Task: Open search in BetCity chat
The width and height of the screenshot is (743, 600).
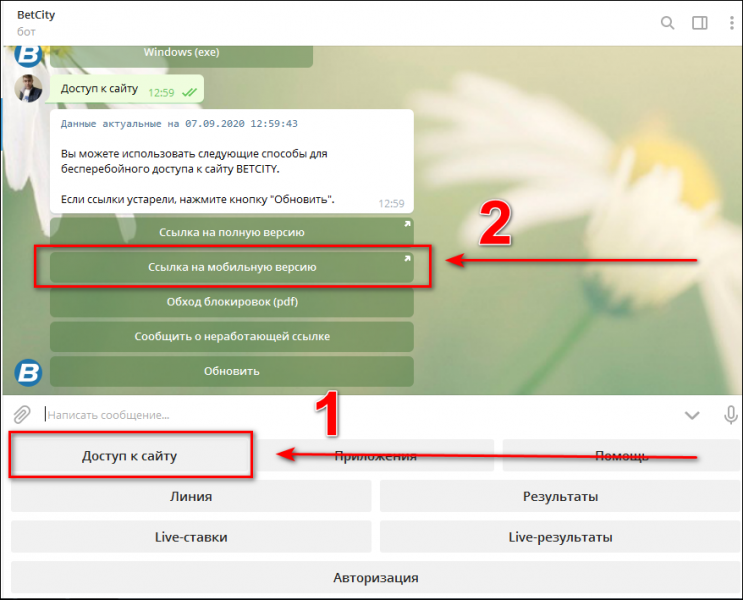Action: pyautogui.click(x=667, y=23)
